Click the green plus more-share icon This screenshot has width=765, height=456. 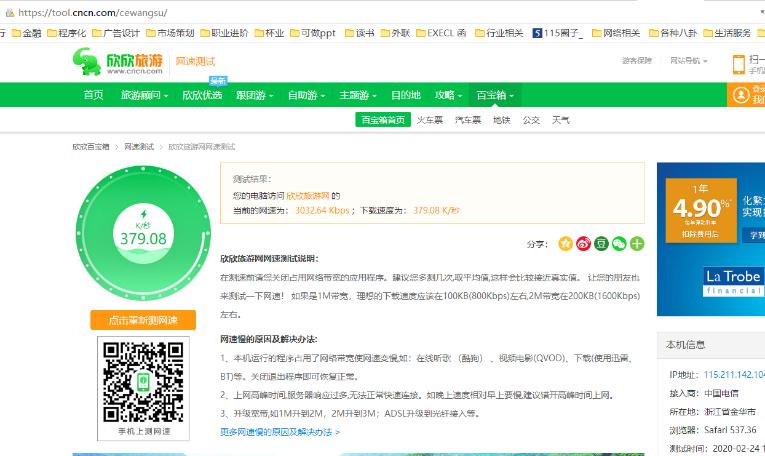[637, 243]
